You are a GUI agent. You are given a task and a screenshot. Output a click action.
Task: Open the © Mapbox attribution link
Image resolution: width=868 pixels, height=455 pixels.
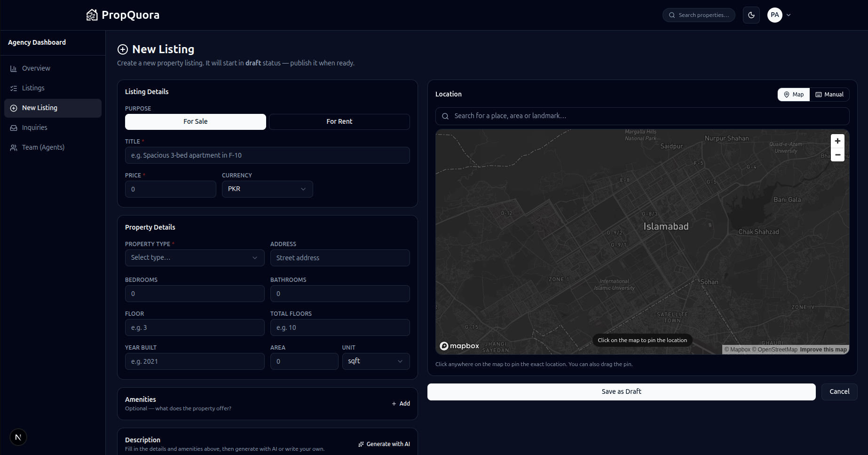pos(737,350)
